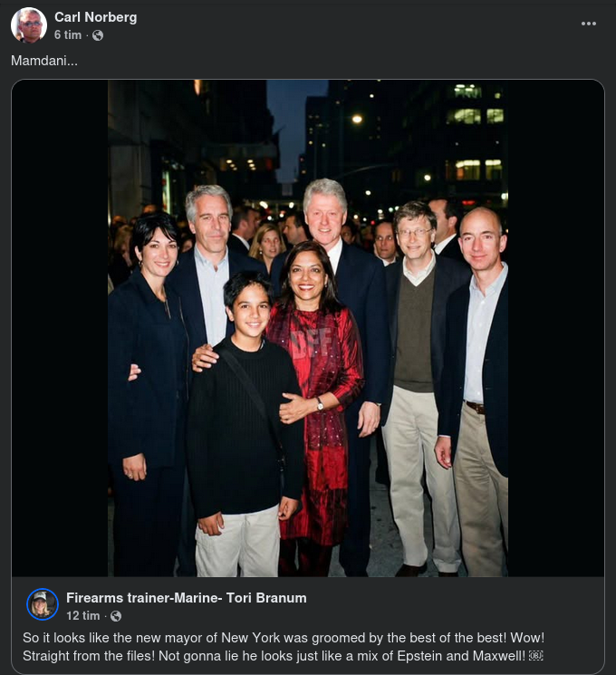Click the "Mamdani..." post text
This screenshot has height=675, width=616.
click(43, 61)
